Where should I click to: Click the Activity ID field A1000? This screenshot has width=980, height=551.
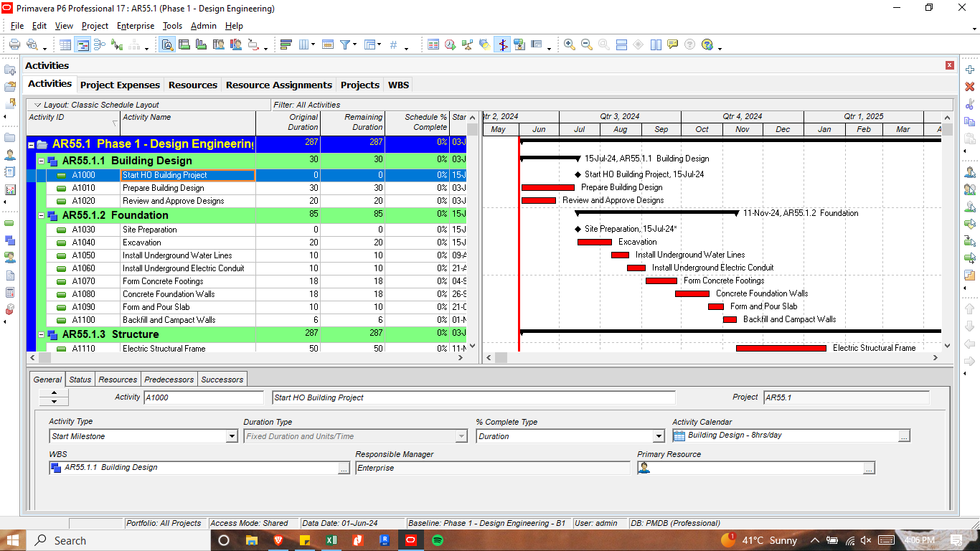click(204, 397)
